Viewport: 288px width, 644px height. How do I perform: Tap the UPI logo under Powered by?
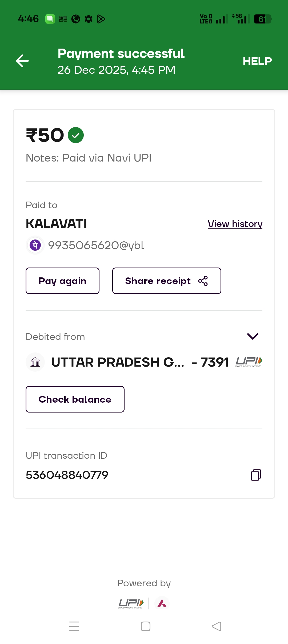click(131, 603)
